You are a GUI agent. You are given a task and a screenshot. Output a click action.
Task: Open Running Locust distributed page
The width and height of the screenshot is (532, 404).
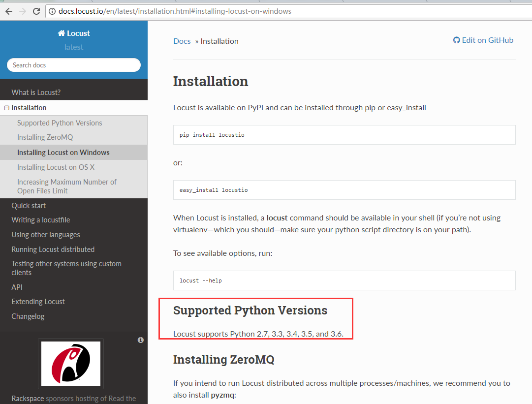(53, 249)
